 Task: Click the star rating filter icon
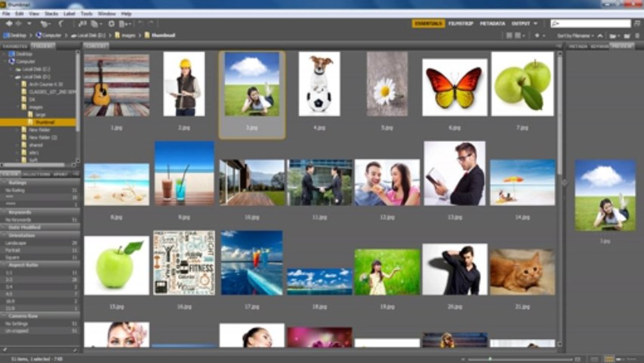[539, 36]
